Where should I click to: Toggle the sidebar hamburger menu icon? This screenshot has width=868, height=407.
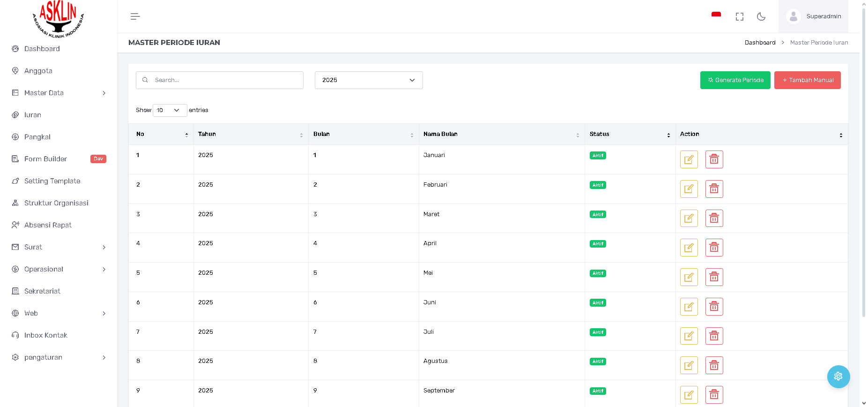coord(135,16)
